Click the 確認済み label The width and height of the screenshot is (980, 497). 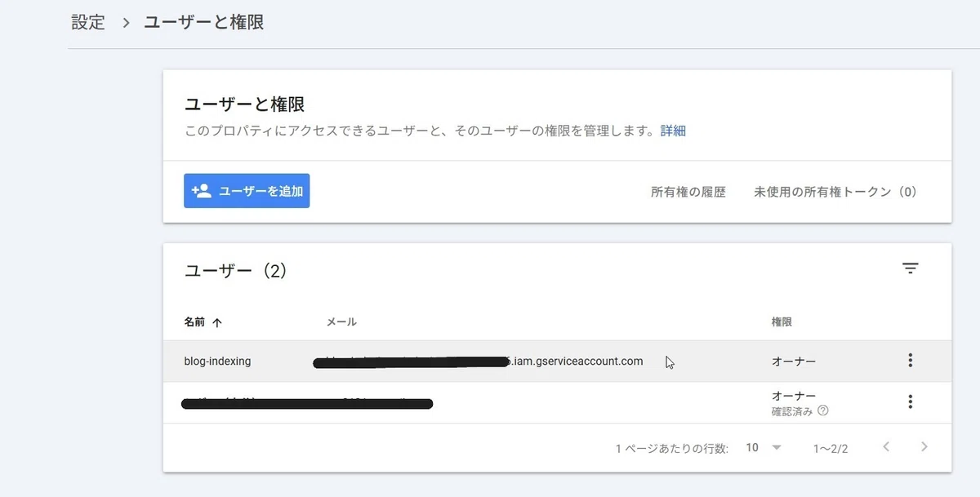pos(792,411)
